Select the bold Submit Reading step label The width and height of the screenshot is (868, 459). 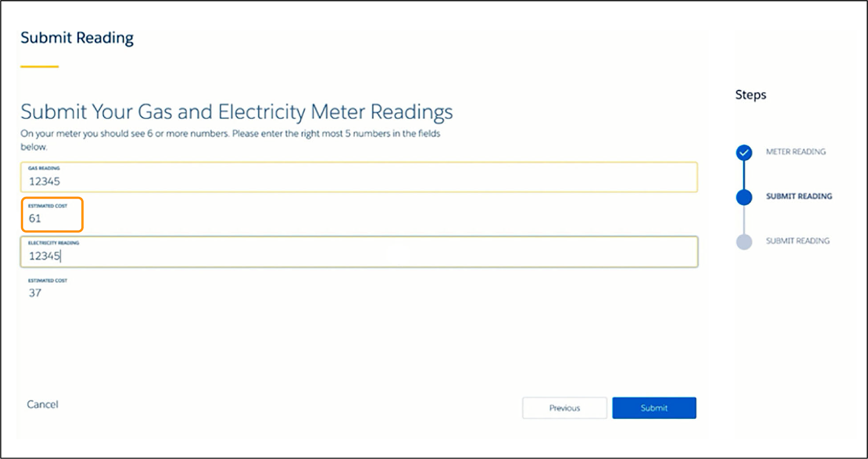pos(799,196)
